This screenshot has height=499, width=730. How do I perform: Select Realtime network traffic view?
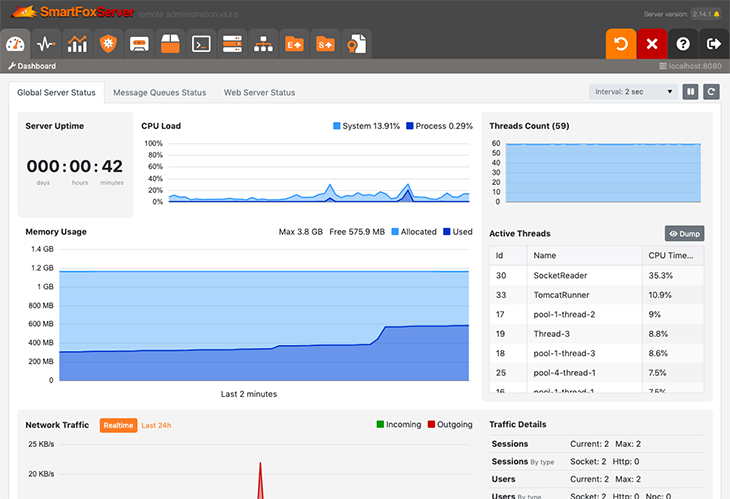pyautogui.click(x=118, y=425)
